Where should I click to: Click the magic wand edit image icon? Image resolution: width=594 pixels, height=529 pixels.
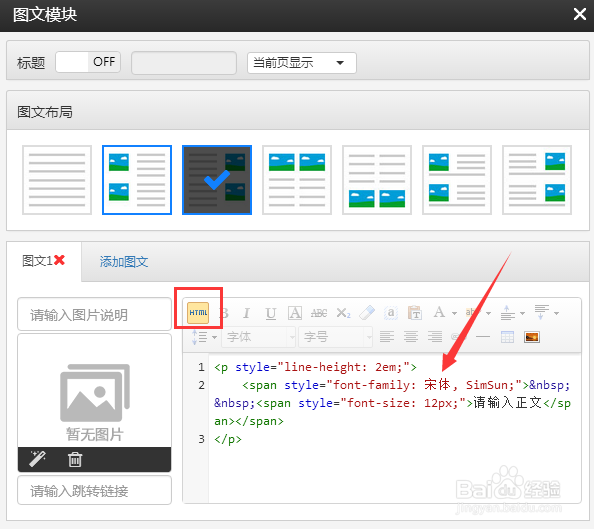[x=38, y=459]
